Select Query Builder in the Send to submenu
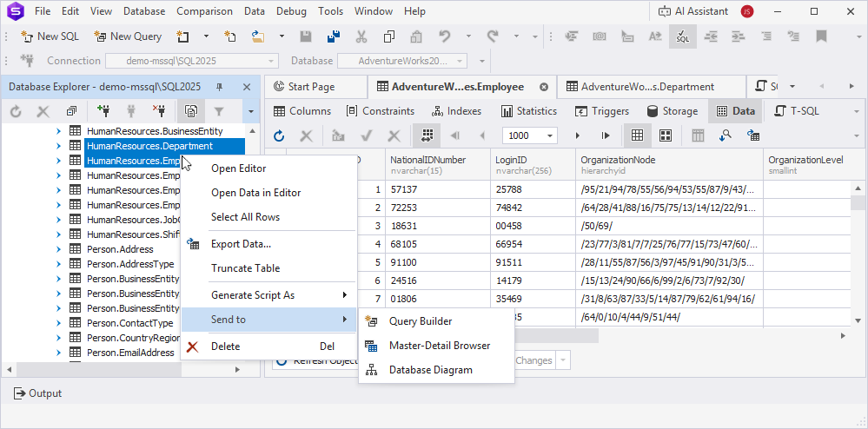 coord(436,321)
